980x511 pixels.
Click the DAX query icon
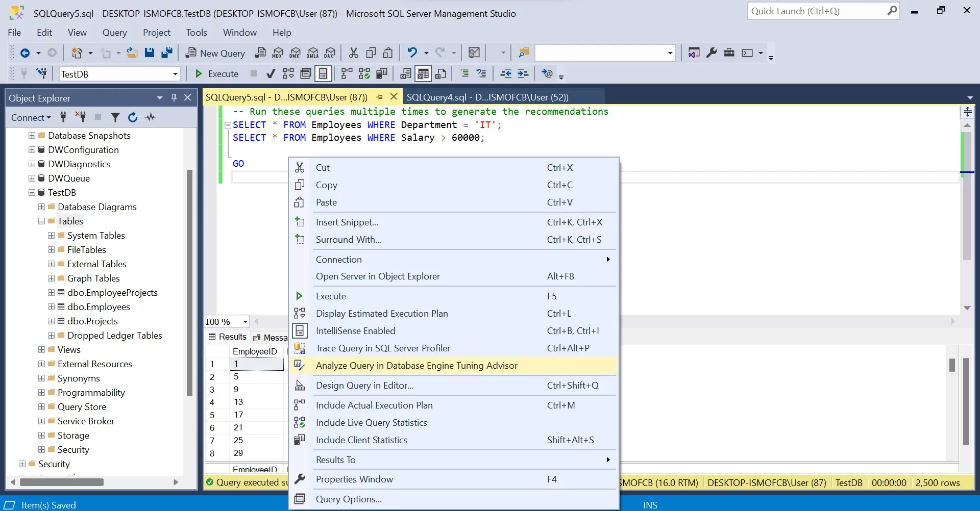click(x=330, y=53)
